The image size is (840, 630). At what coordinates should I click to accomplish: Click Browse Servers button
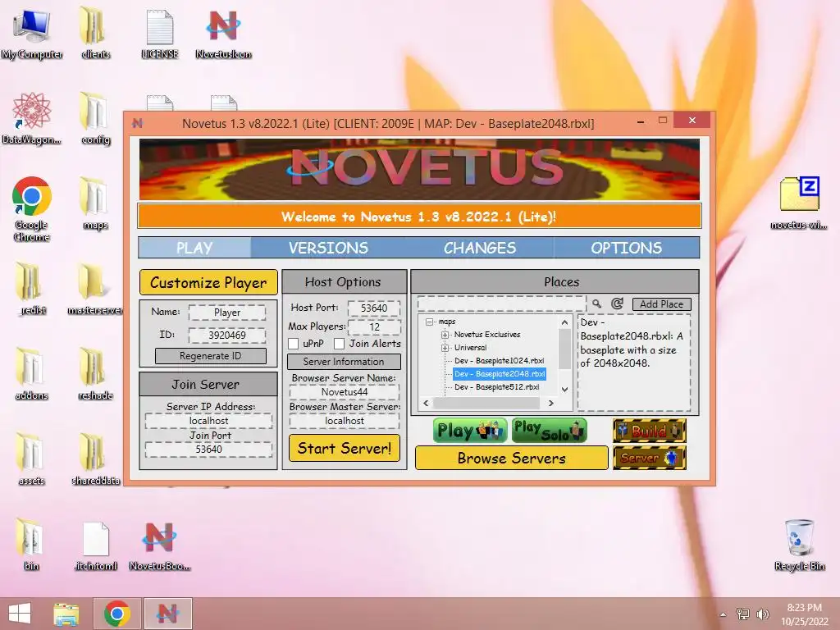[512, 458]
